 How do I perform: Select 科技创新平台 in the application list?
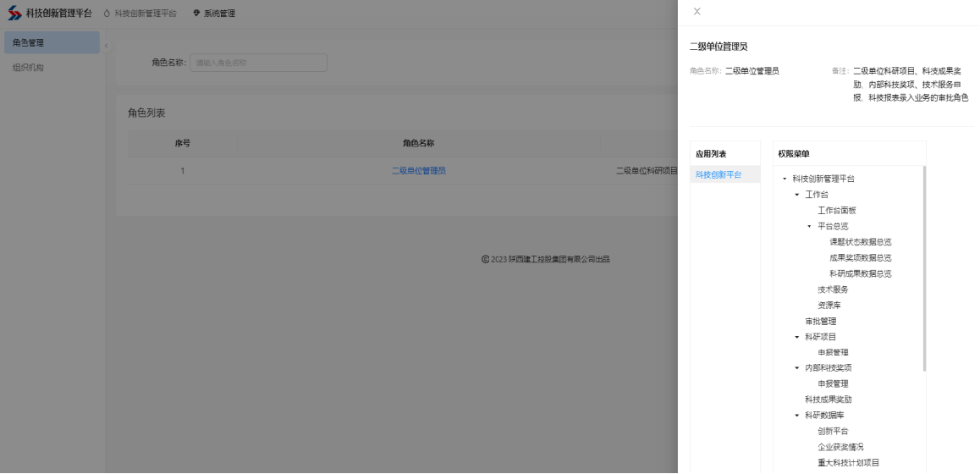[718, 174]
